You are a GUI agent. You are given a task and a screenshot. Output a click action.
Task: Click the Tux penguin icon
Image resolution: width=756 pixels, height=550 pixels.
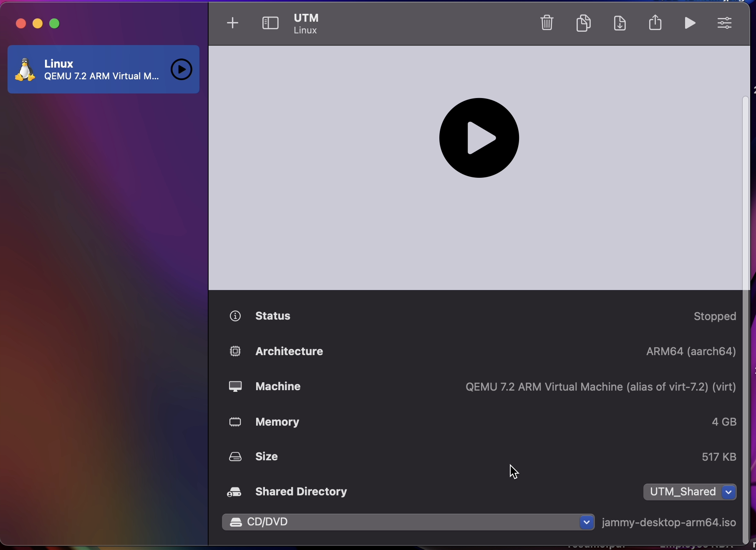point(25,69)
